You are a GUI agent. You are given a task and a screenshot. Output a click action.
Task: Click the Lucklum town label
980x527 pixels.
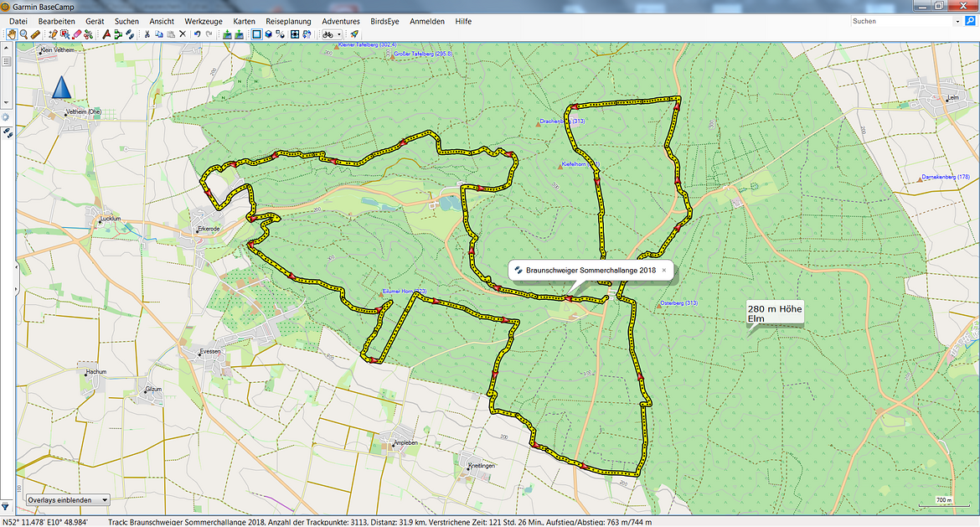coord(111,219)
